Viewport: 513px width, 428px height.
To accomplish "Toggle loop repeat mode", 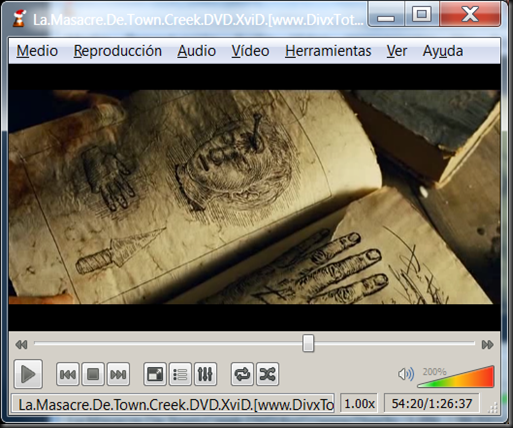I will pyautogui.click(x=242, y=374).
